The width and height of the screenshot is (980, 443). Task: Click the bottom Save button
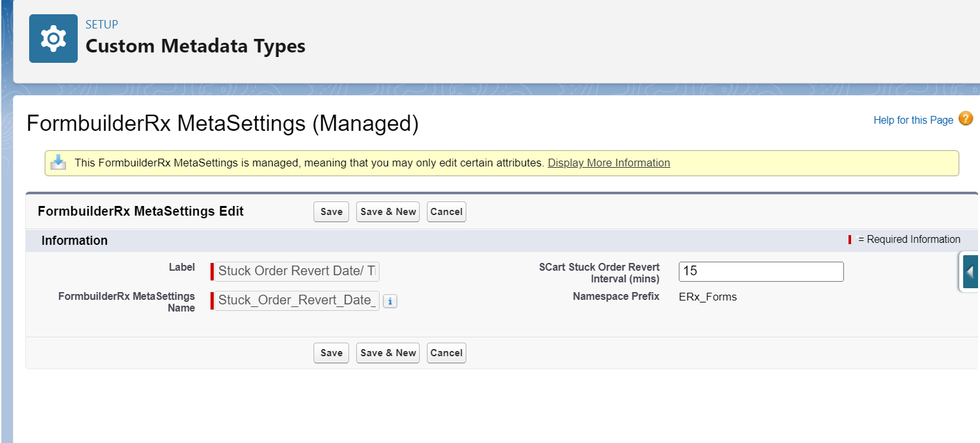click(x=331, y=353)
